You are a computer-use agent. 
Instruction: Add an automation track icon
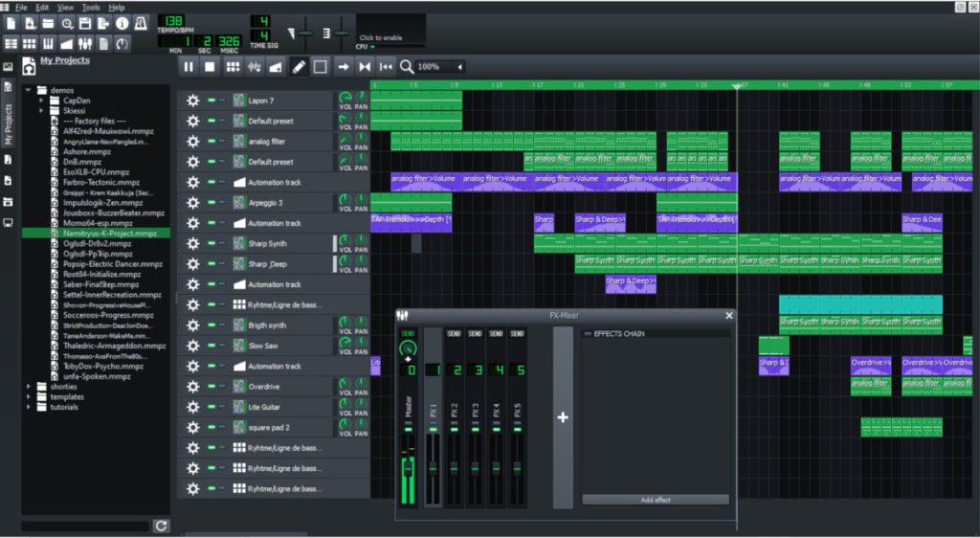275,67
